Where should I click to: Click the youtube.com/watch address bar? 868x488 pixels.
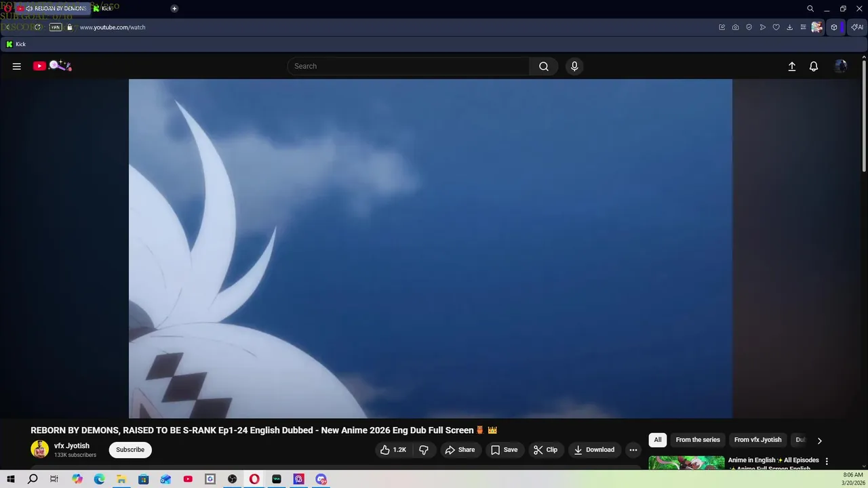(x=113, y=27)
